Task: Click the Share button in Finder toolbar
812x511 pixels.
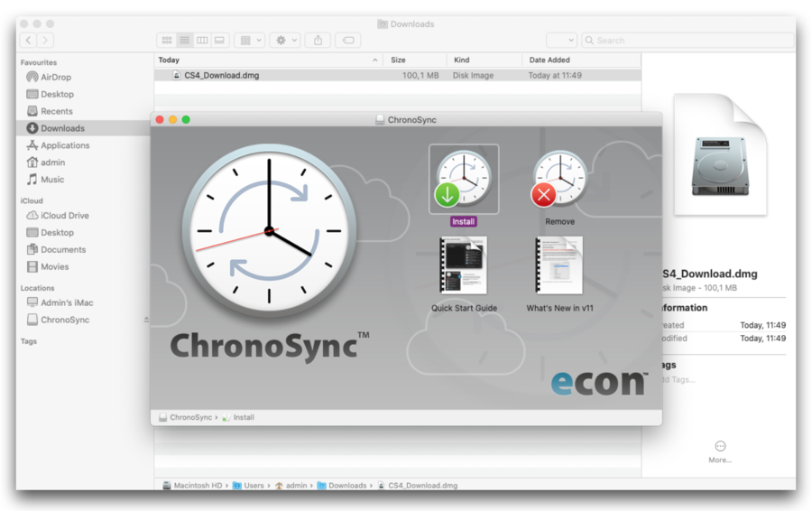Action: tap(318, 40)
